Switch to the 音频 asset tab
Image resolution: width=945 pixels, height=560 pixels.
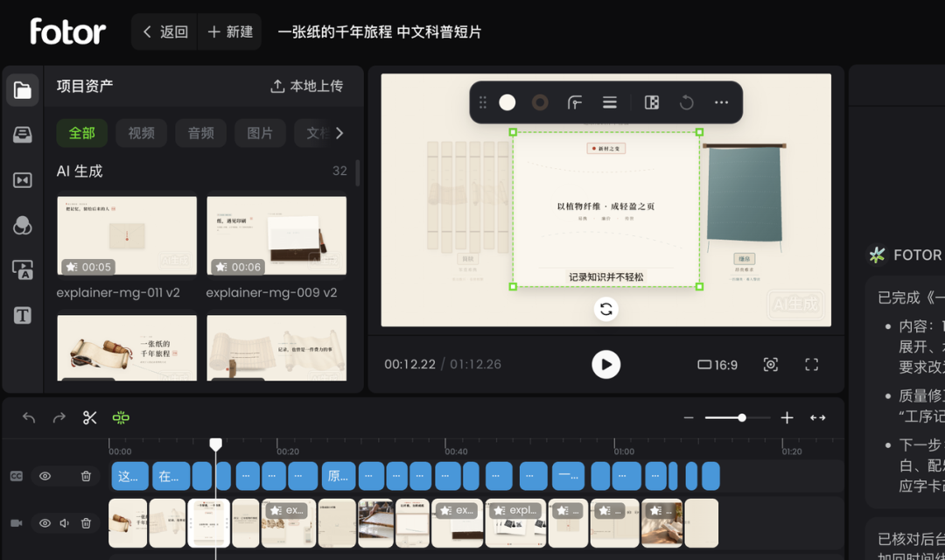[x=201, y=133]
